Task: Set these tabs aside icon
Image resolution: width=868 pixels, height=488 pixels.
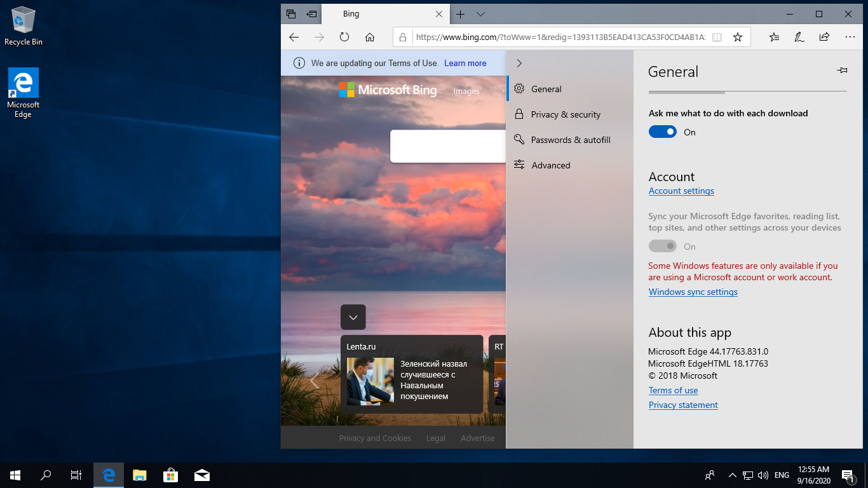Action: [x=311, y=14]
